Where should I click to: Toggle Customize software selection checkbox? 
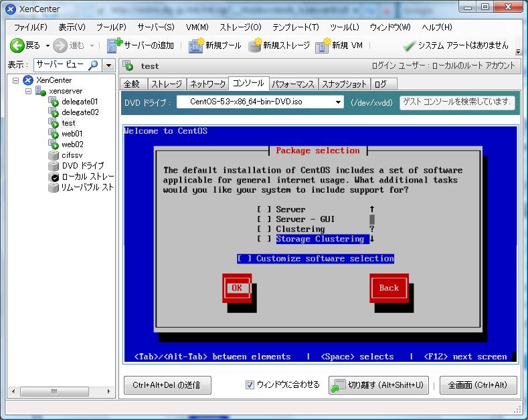(x=244, y=258)
